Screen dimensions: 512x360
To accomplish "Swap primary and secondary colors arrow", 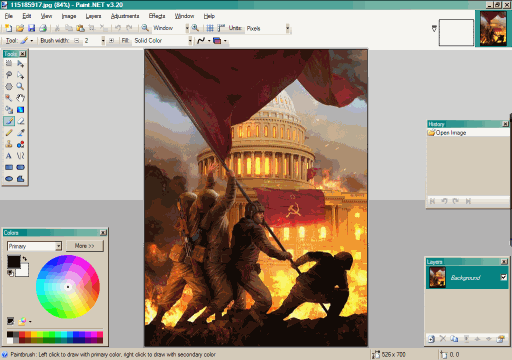I will (25, 258).
